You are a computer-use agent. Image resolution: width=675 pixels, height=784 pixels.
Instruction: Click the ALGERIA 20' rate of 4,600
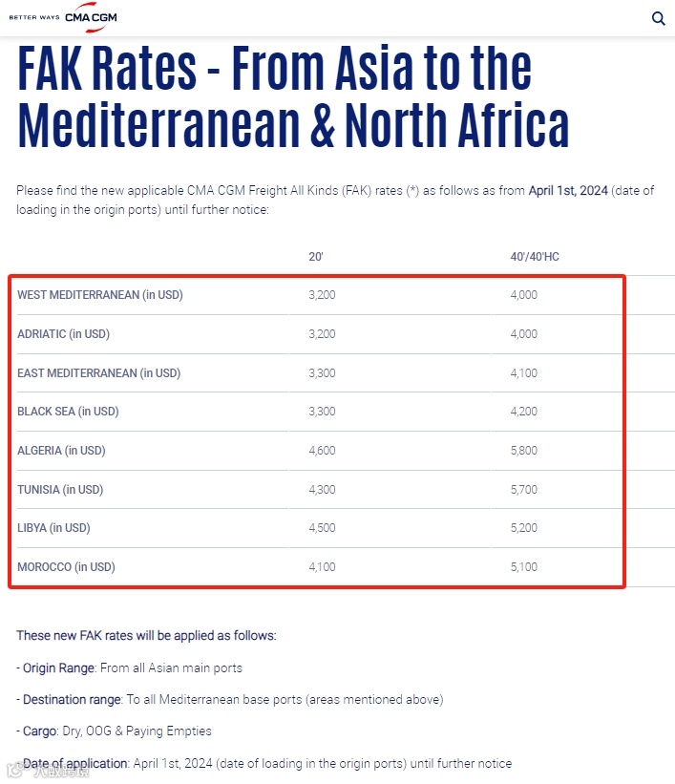tap(322, 451)
